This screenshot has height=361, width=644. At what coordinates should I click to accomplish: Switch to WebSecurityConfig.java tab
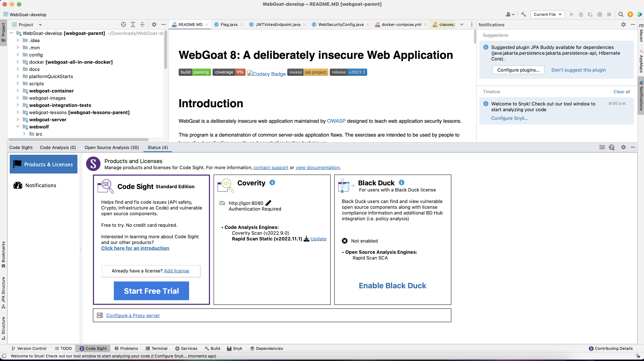point(341,24)
